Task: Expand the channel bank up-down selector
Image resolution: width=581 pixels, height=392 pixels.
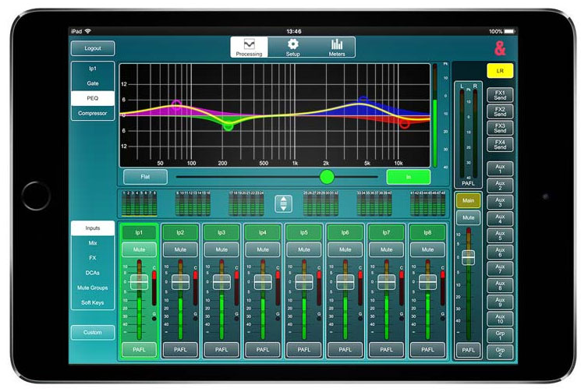Action: click(283, 204)
